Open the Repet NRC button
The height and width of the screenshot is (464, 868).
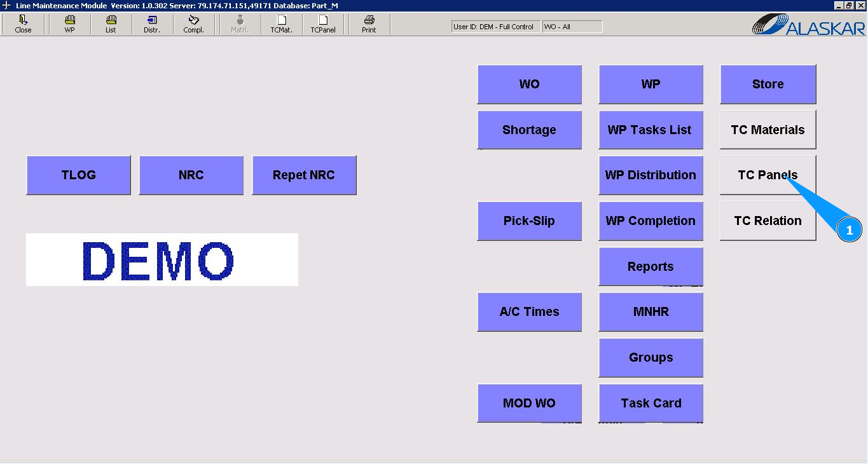click(x=304, y=175)
